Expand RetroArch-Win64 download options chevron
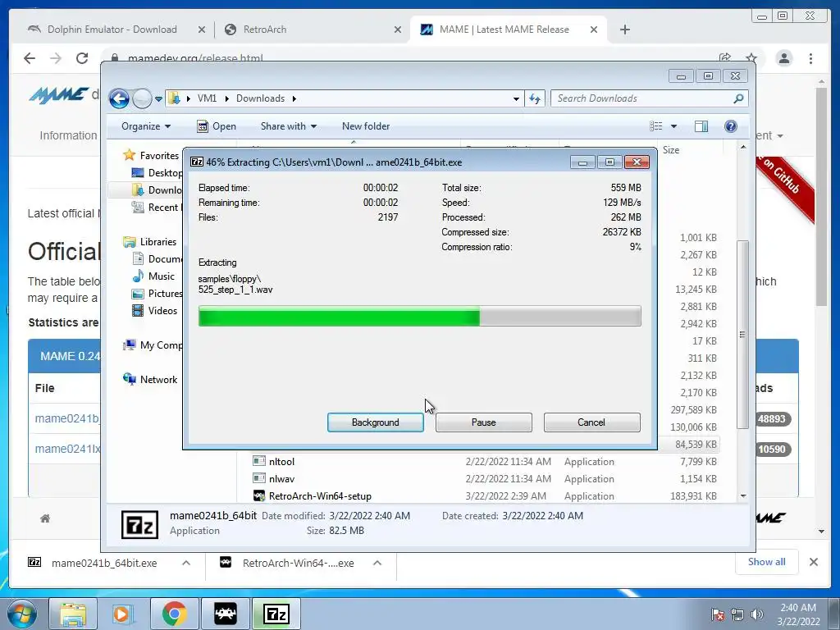The width and height of the screenshot is (840, 630). (377, 563)
